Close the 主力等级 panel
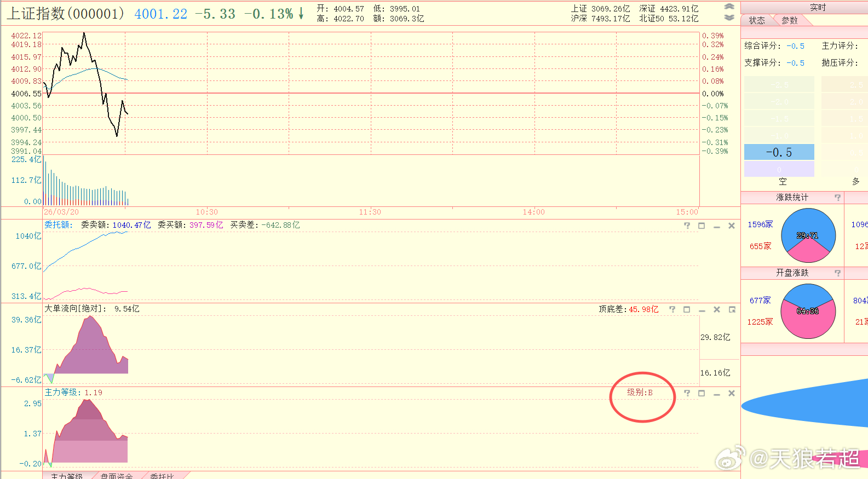This screenshot has width=868, height=479. pyautogui.click(x=731, y=393)
